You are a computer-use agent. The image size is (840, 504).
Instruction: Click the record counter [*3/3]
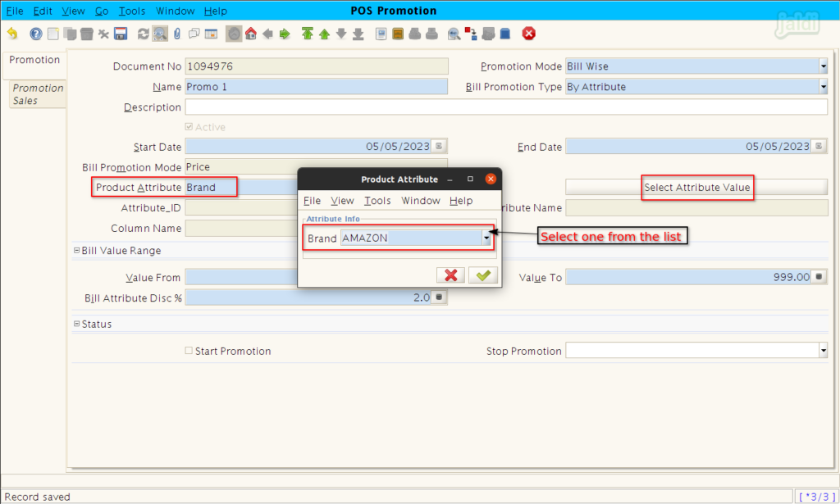816,497
